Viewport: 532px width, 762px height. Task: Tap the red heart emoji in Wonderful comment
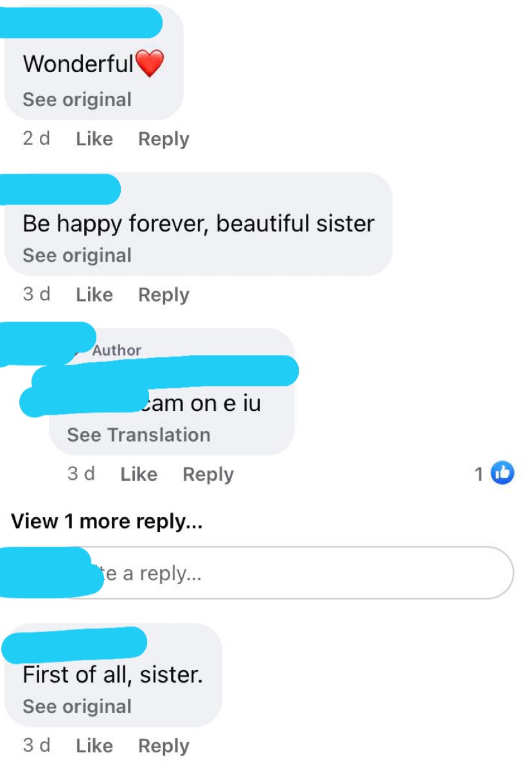point(150,64)
